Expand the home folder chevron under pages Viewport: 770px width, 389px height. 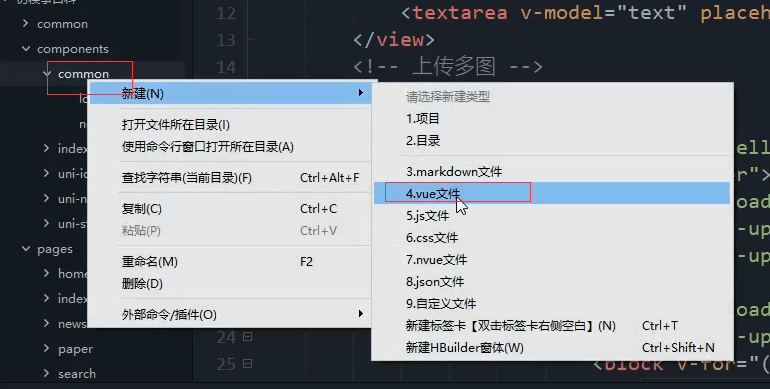(47, 273)
